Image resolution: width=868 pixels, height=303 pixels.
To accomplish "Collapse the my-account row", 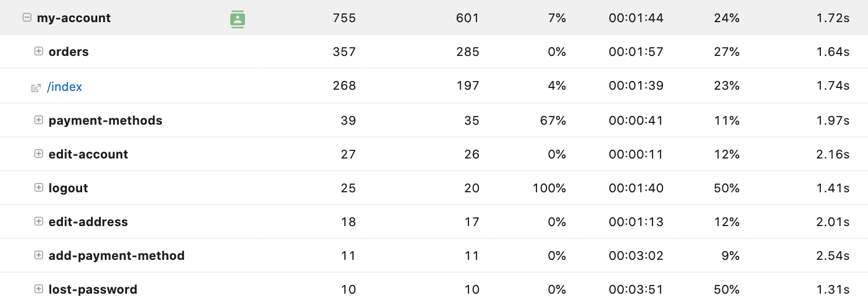I will click(26, 17).
